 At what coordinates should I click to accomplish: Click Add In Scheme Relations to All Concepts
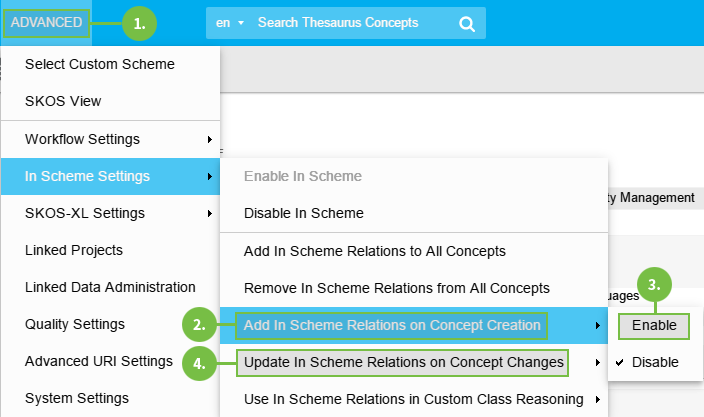click(x=375, y=250)
